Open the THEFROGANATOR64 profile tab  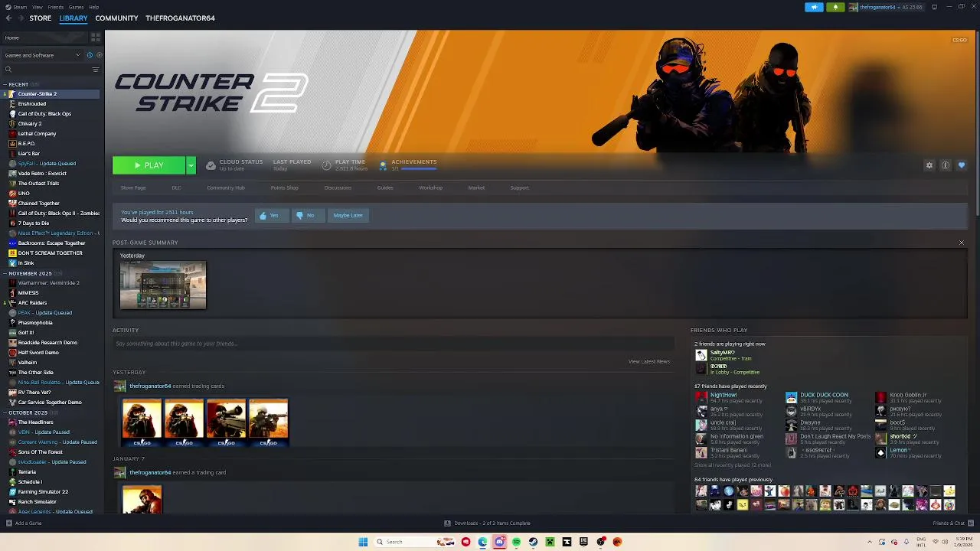coord(180,18)
